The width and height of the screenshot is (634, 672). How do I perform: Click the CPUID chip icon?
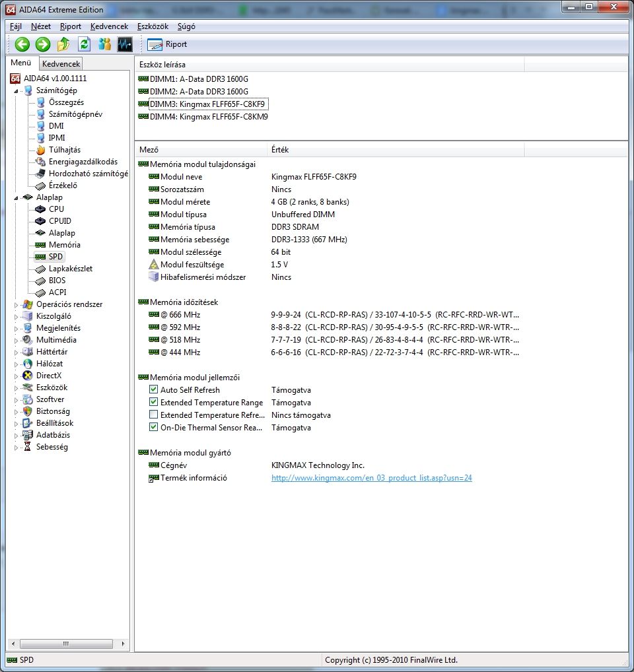coord(40,221)
